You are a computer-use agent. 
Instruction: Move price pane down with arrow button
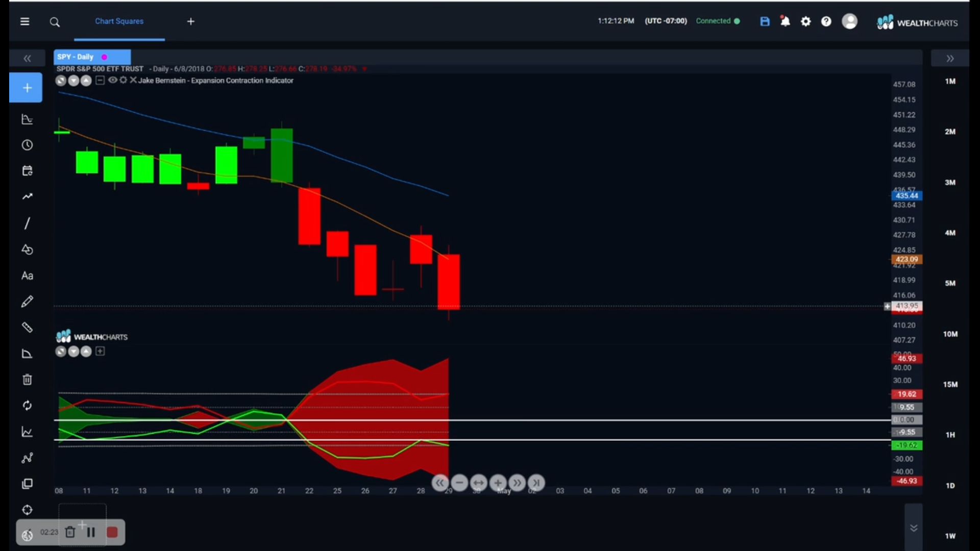point(73,81)
